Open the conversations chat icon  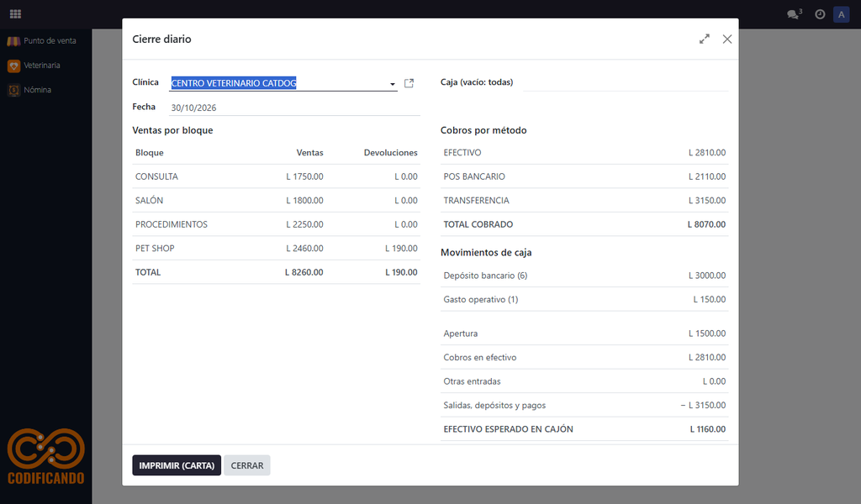click(x=794, y=14)
